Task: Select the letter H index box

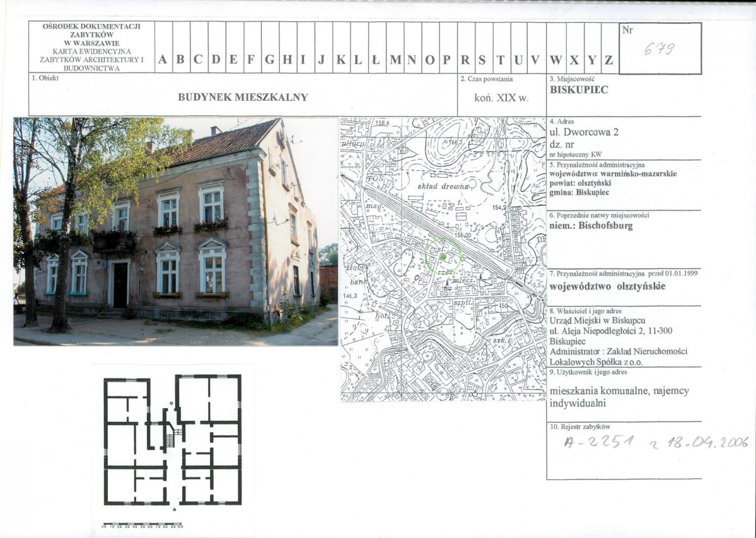Action: (288, 47)
